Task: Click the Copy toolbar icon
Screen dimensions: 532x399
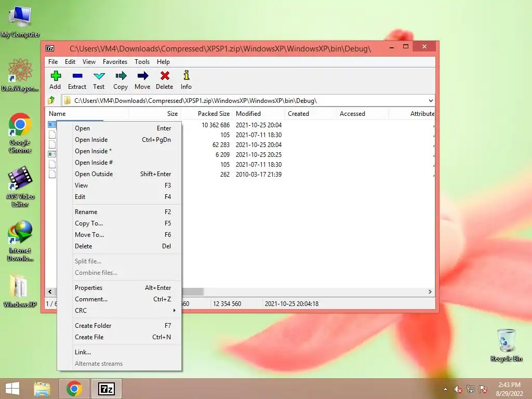Action: [x=121, y=80]
